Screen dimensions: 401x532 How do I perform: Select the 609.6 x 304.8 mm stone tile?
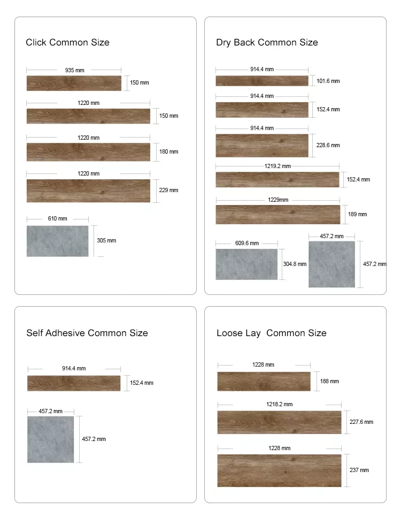(246, 264)
